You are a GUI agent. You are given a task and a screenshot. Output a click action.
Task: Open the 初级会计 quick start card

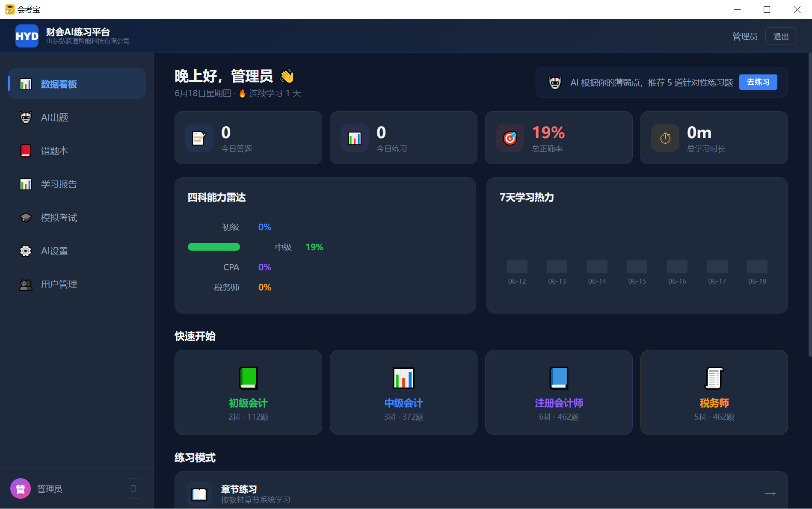coord(248,392)
